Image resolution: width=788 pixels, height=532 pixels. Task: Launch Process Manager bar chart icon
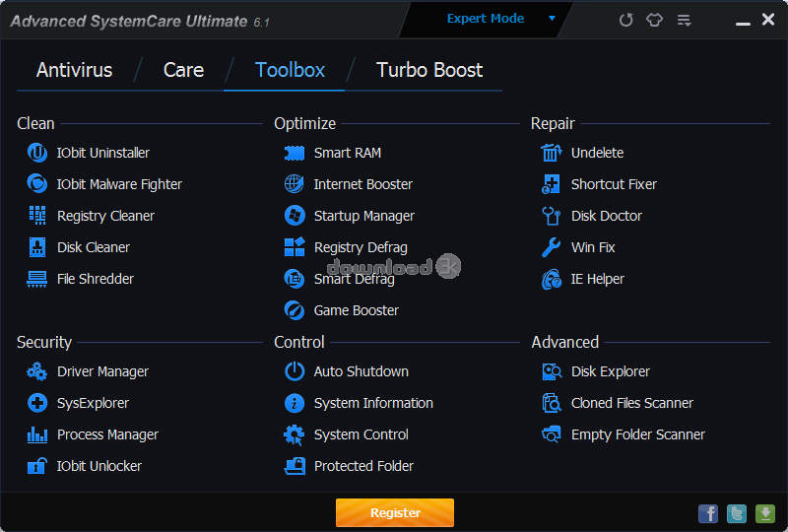[x=37, y=434]
